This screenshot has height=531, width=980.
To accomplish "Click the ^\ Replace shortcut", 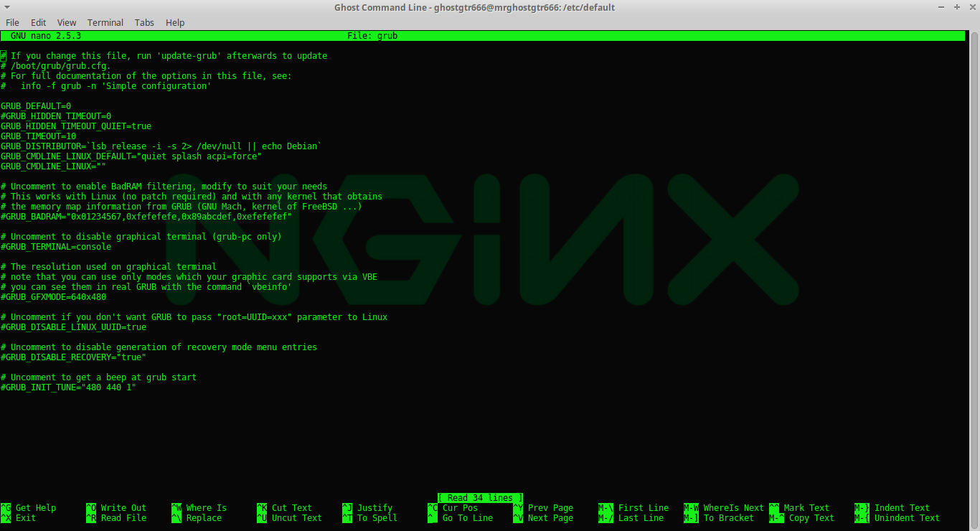I will tap(197, 518).
